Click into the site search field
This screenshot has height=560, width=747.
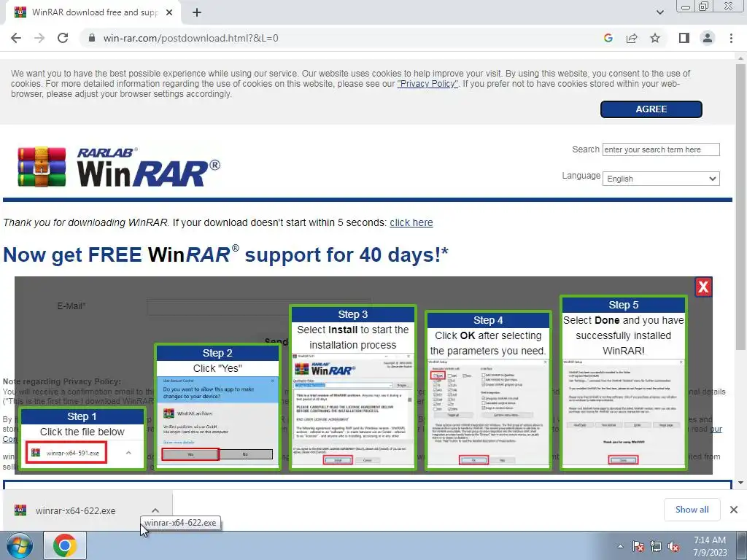click(661, 149)
